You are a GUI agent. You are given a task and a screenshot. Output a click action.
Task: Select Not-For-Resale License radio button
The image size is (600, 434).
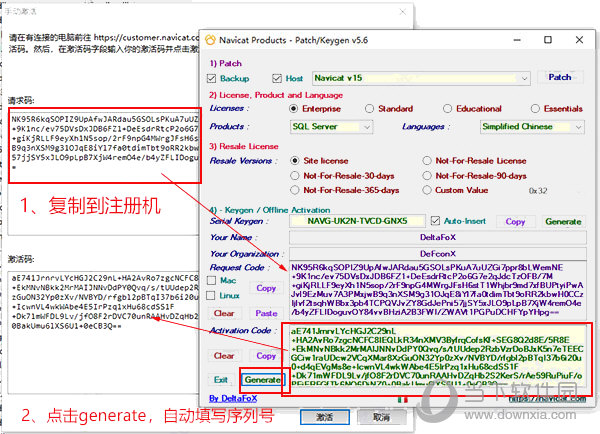[x=427, y=161]
